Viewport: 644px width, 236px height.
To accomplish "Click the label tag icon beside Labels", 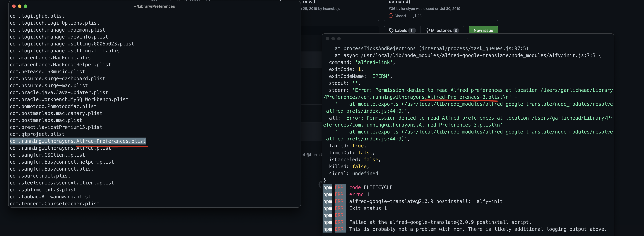I will click(391, 31).
